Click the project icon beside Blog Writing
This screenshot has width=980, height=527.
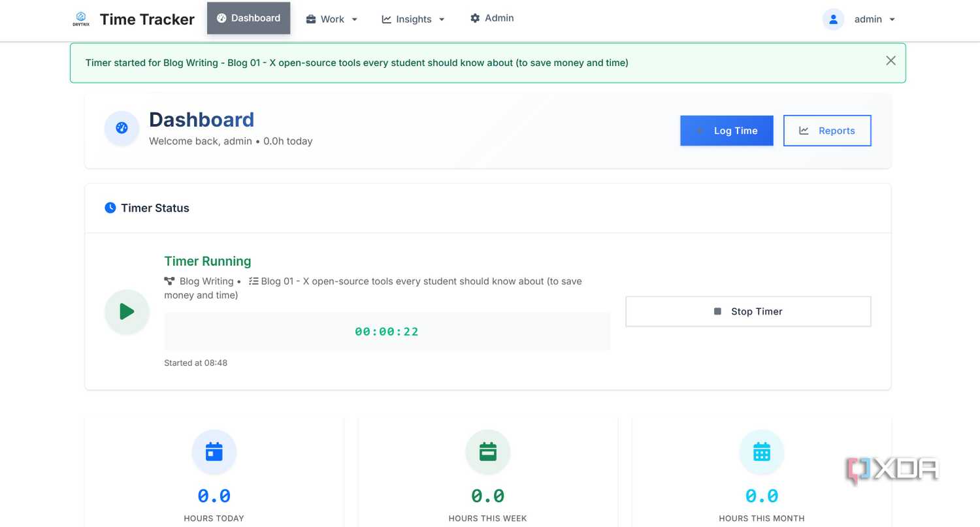pos(170,281)
